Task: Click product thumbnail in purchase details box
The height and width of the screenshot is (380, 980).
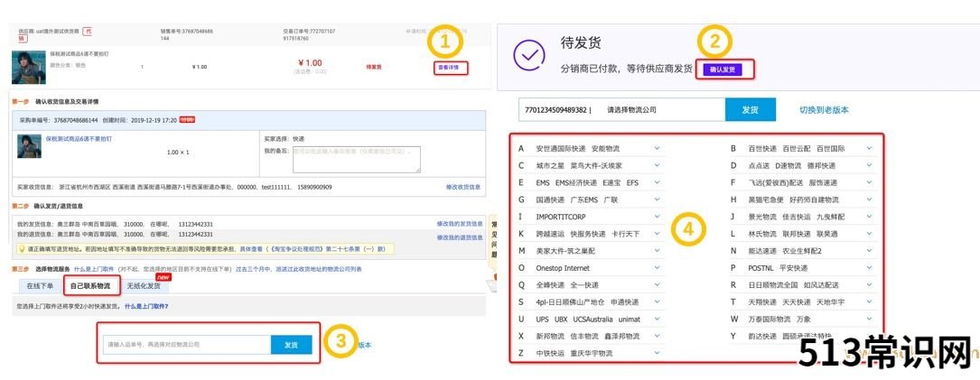Action: click(x=30, y=146)
